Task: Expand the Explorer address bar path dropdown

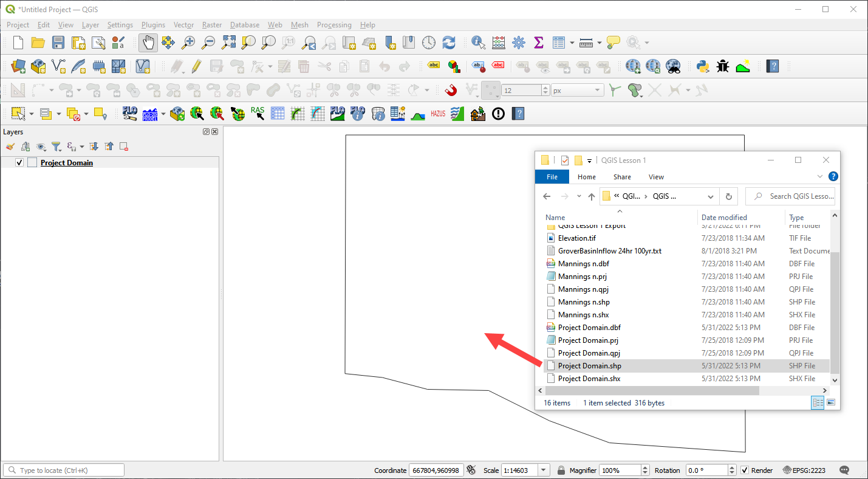Action: pyautogui.click(x=711, y=196)
